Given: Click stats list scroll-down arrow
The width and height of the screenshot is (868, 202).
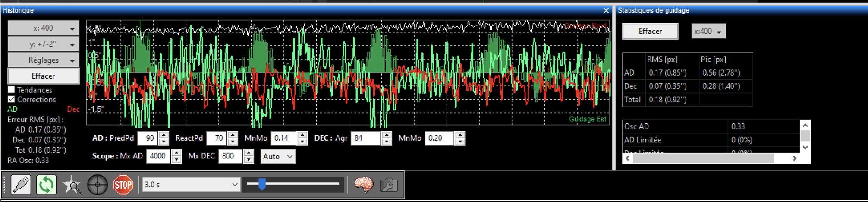Looking at the screenshot, I should (x=805, y=148).
